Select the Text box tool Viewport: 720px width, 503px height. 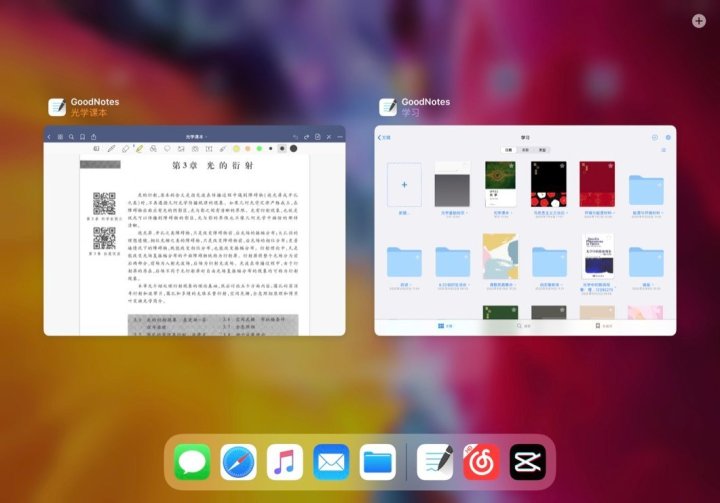pos(209,149)
